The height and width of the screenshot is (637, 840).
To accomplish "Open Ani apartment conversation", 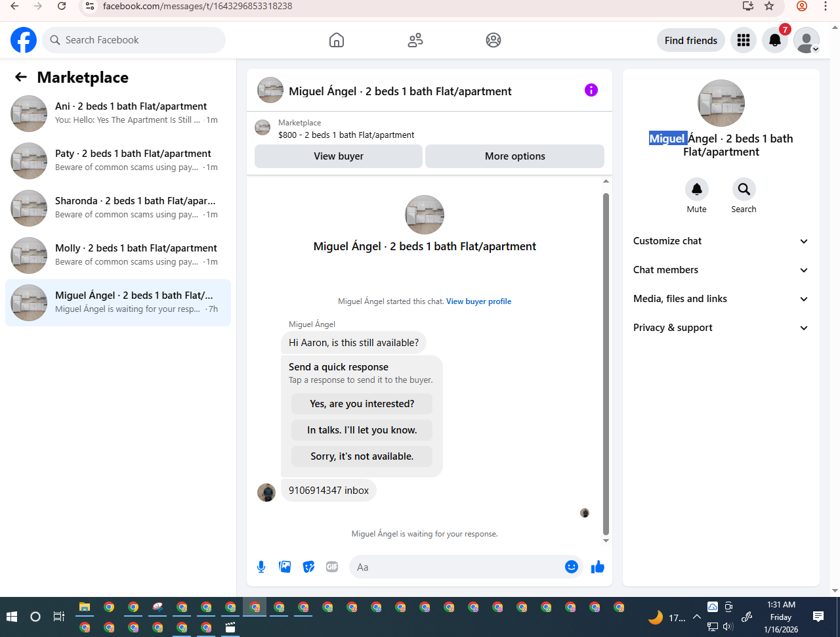I will (x=118, y=113).
